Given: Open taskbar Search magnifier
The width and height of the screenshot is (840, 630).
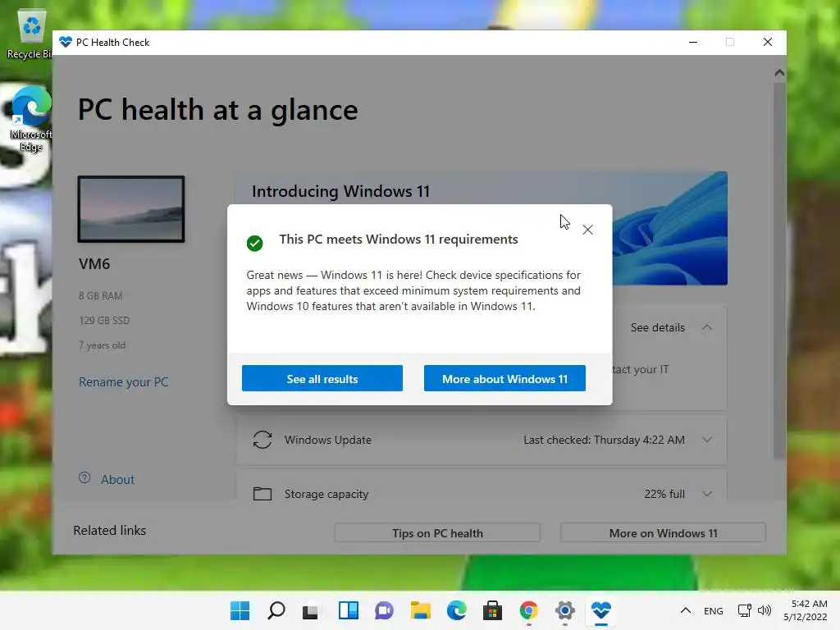Looking at the screenshot, I should pos(276,610).
